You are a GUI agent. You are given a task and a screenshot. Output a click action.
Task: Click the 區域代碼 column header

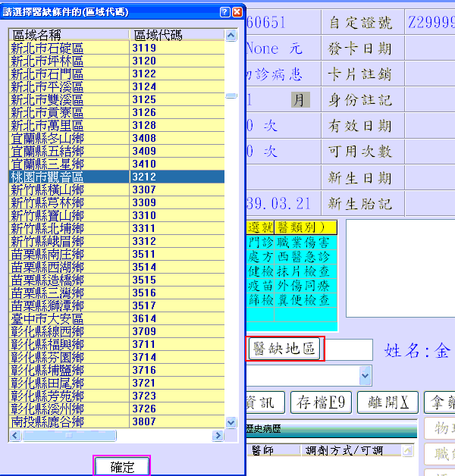coord(176,35)
